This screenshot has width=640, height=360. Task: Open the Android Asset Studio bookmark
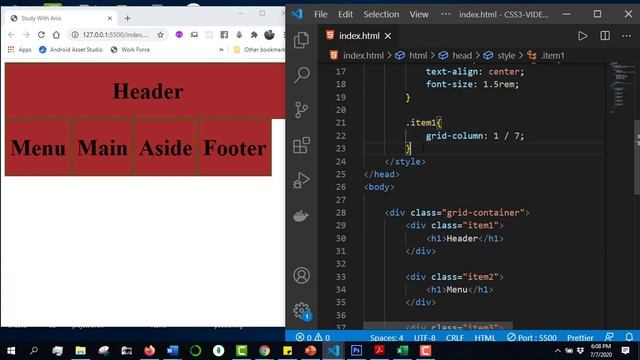tap(71, 49)
